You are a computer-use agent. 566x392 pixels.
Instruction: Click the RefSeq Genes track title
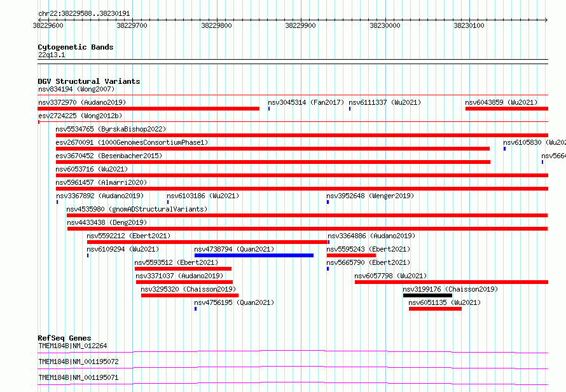tap(64, 338)
